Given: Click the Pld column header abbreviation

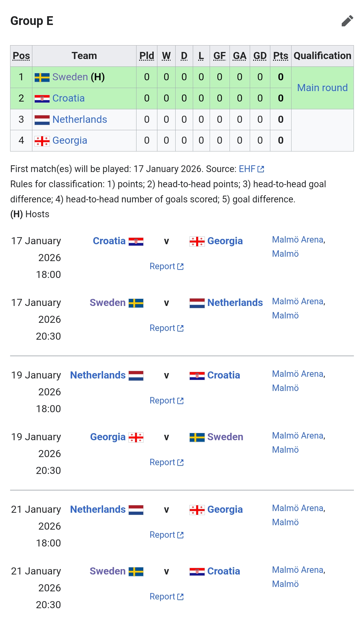Looking at the screenshot, I should [147, 56].
